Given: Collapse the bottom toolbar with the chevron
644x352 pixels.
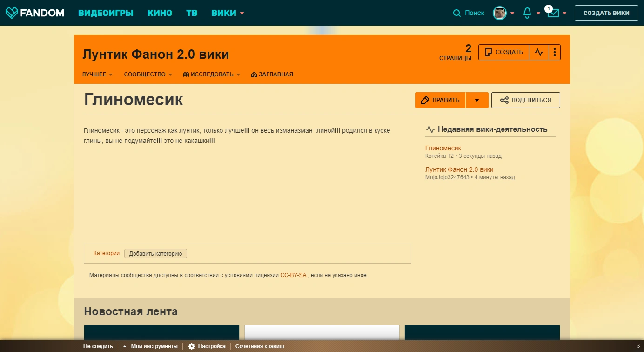Looking at the screenshot, I should coord(638,346).
